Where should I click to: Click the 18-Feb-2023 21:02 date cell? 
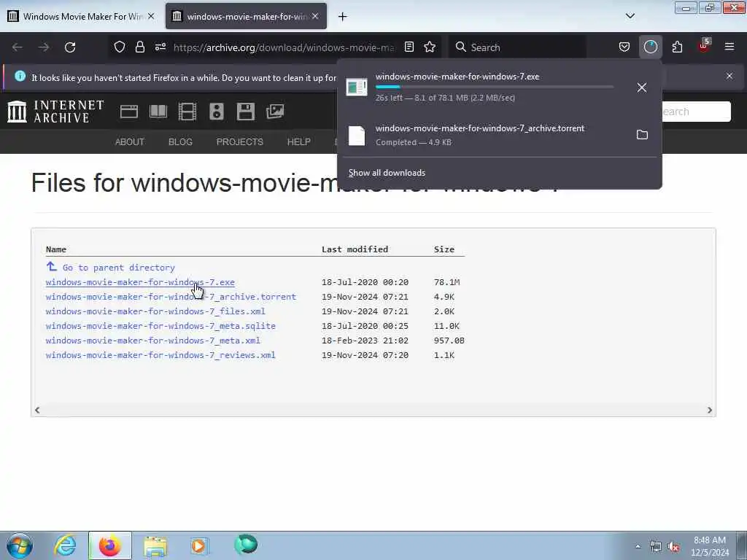(x=365, y=341)
